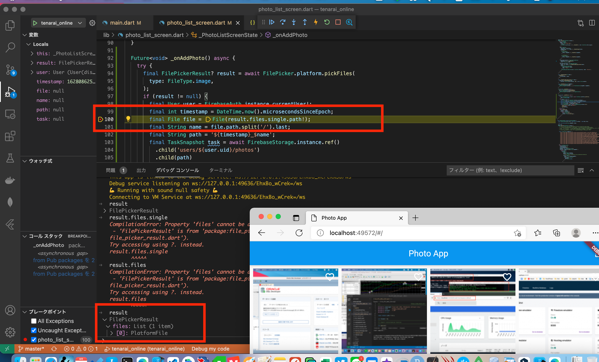599x362 pixels.
Task: Open the Testing flask view
Action: [10, 158]
